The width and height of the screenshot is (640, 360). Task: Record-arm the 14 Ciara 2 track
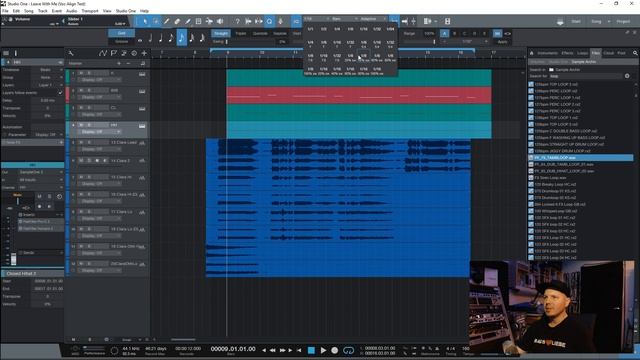(x=97, y=161)
